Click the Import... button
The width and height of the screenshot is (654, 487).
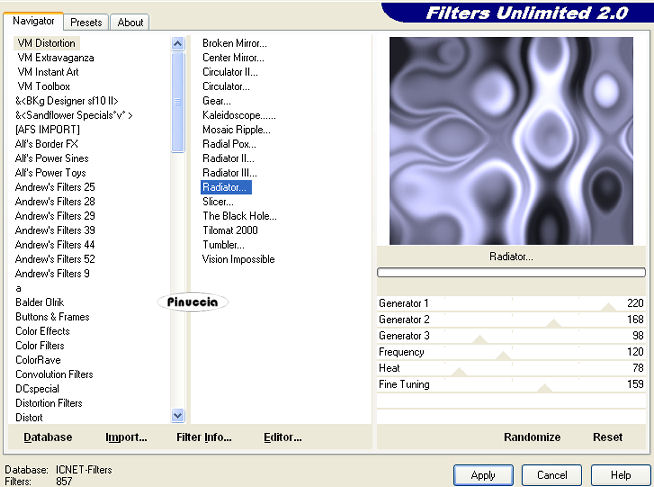pyautogui.click(x=126, y=437)
